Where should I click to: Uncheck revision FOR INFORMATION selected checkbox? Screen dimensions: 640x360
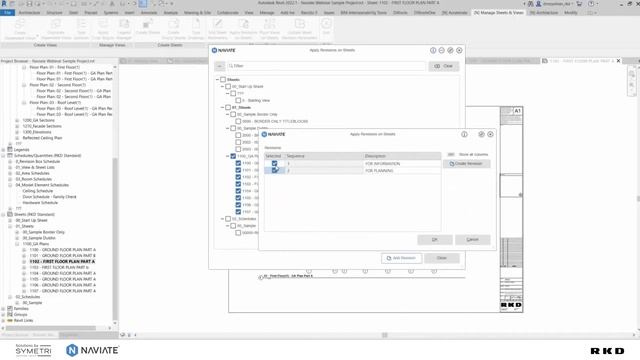click(x=274, y=163)
